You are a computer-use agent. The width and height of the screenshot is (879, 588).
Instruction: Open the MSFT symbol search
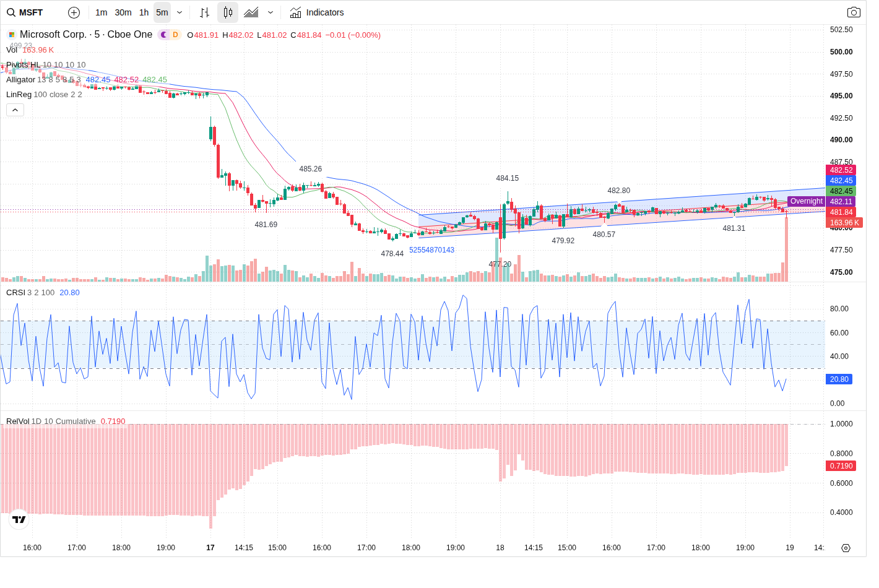(25, 12)
